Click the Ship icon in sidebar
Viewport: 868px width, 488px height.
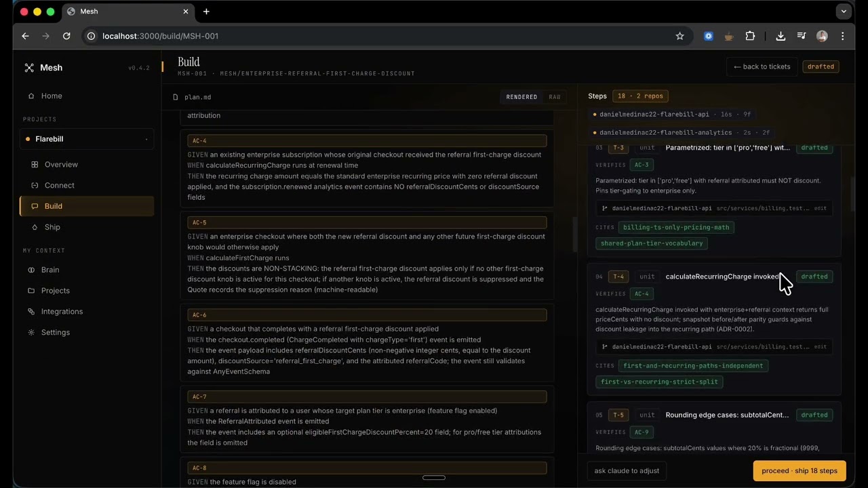(35, 228)
